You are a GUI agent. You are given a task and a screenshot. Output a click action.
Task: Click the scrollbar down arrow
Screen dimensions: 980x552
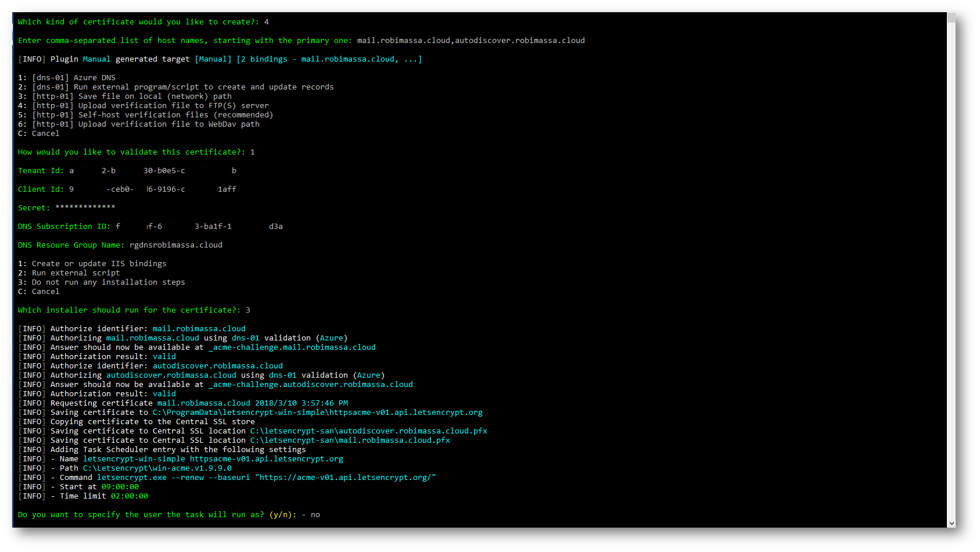tap(951, 523)
